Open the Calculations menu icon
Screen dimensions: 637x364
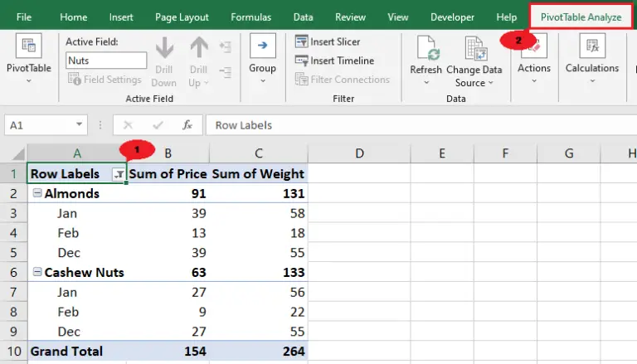(x=592, y=46)
